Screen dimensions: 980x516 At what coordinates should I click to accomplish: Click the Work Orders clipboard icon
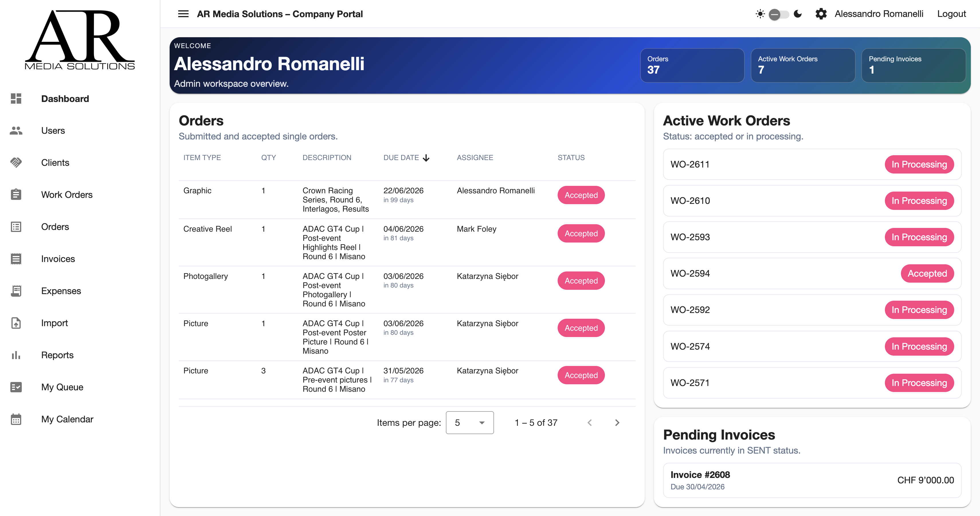pyautogui.click(x=16, y=195)
